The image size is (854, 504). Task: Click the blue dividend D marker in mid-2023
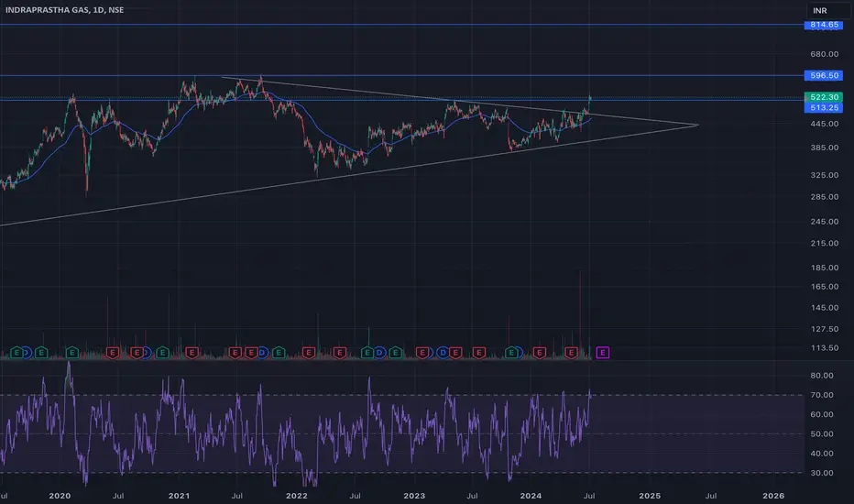click(x=443, y=353)
